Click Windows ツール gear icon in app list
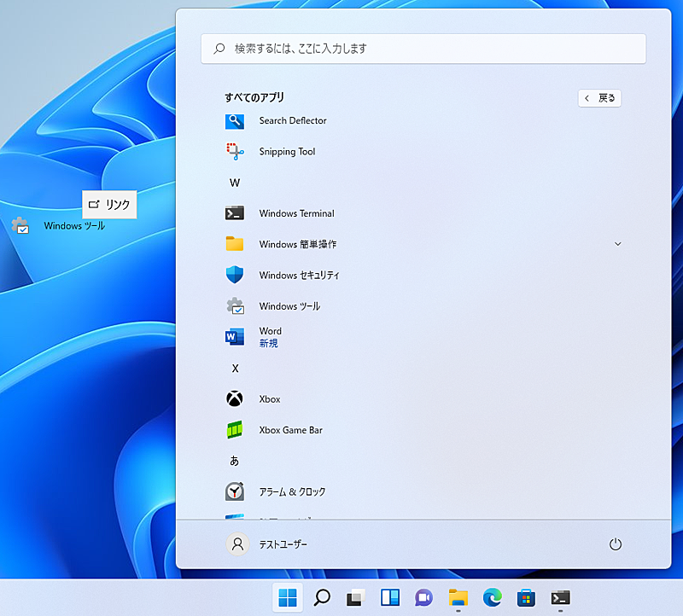 236,306
